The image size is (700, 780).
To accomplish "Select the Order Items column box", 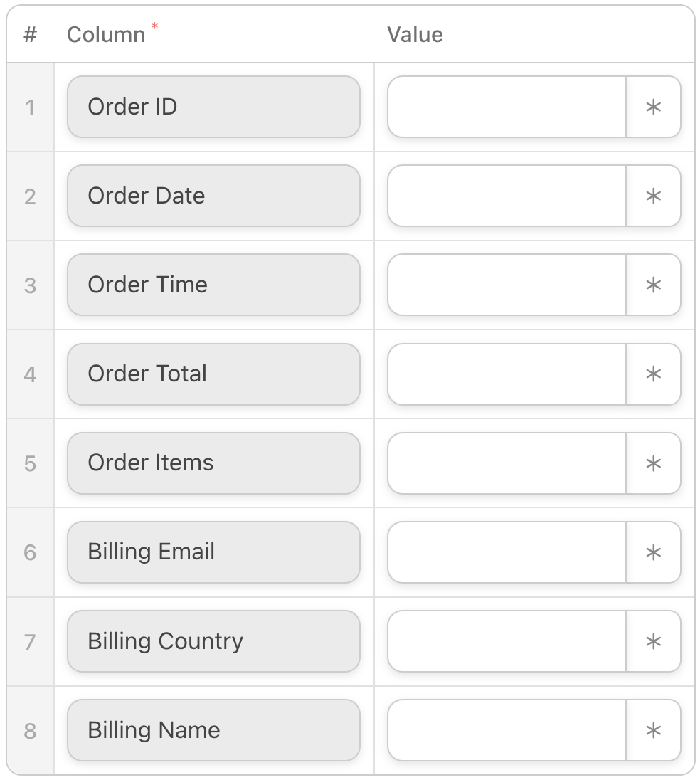I will coord(213,464).
